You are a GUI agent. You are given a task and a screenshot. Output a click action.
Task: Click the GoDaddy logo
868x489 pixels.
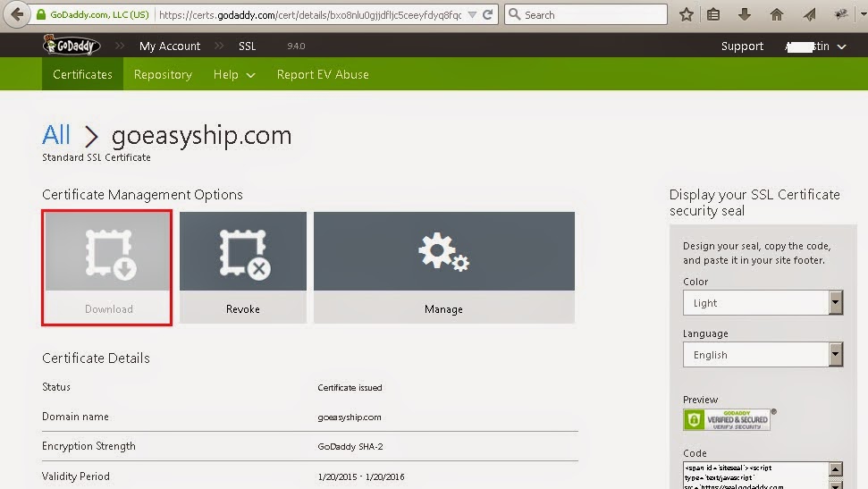click(x=72, y=46)
